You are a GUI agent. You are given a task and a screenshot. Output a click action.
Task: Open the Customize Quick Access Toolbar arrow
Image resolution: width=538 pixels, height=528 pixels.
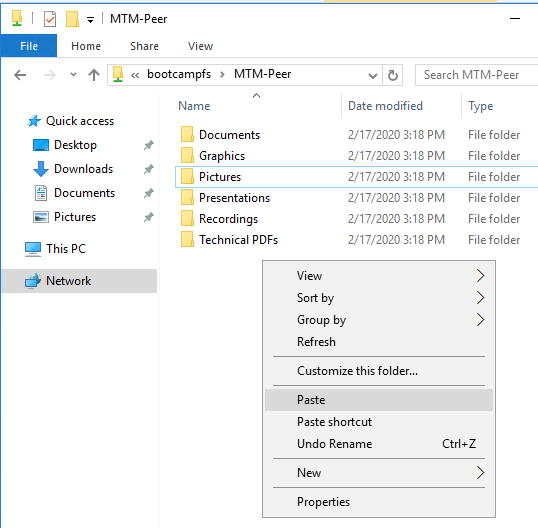[90, 20]
